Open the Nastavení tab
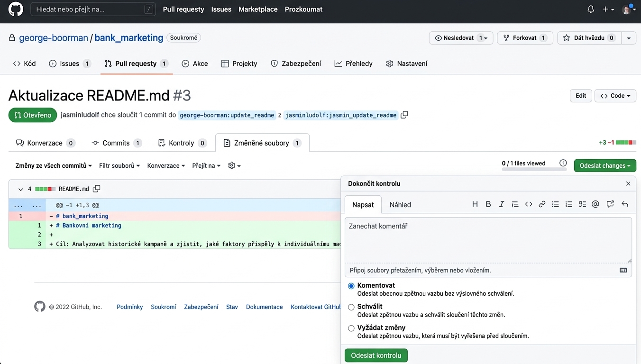641x364 pixels. click(x=407, y=64)
